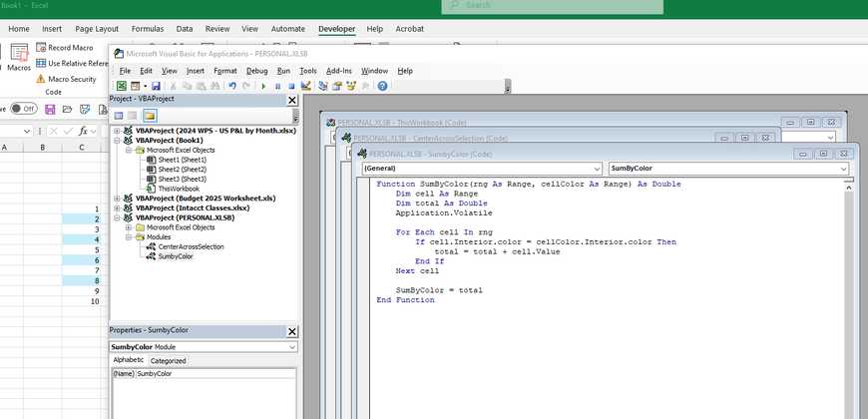Click View Code icon in Project panel
The width and height of the screenshot is (868, 419).
(118, 116)
